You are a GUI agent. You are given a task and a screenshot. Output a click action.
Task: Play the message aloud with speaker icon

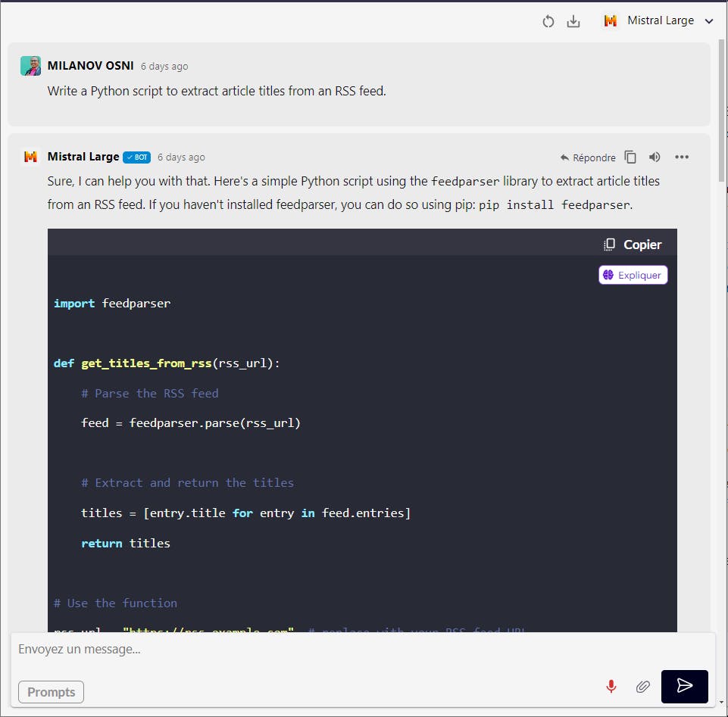coord(655,157)
